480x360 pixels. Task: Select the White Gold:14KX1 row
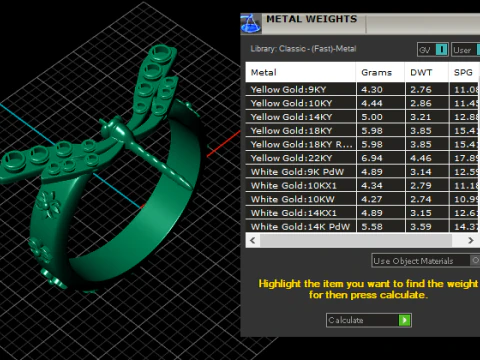362,212
